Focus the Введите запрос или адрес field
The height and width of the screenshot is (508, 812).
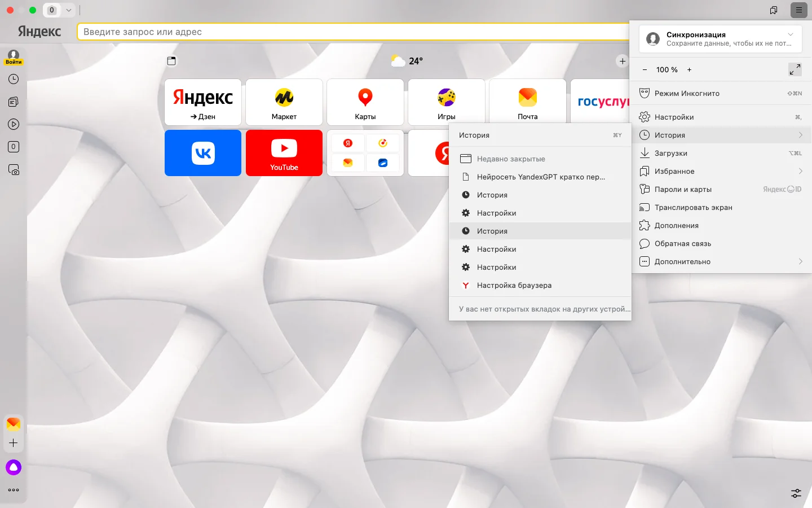353,32
